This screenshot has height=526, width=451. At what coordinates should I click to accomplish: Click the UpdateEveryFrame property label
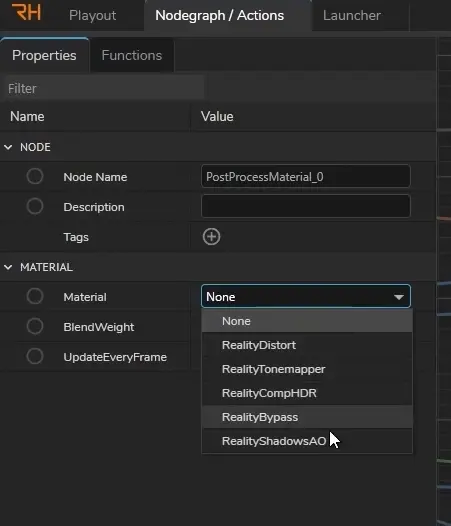pyautogui.click(x=115, y=357)
